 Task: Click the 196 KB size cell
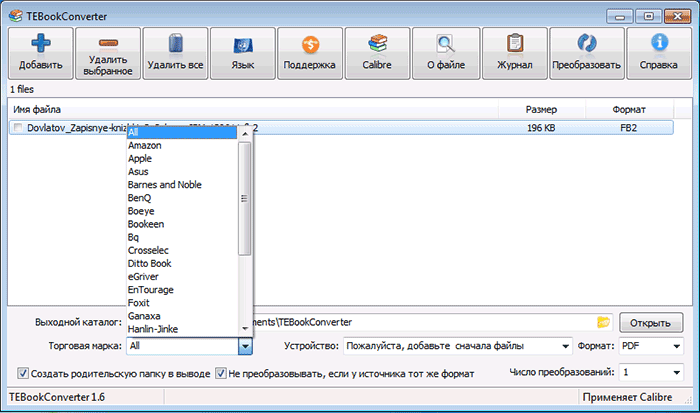pyautogui.click(x=541, y=128)
